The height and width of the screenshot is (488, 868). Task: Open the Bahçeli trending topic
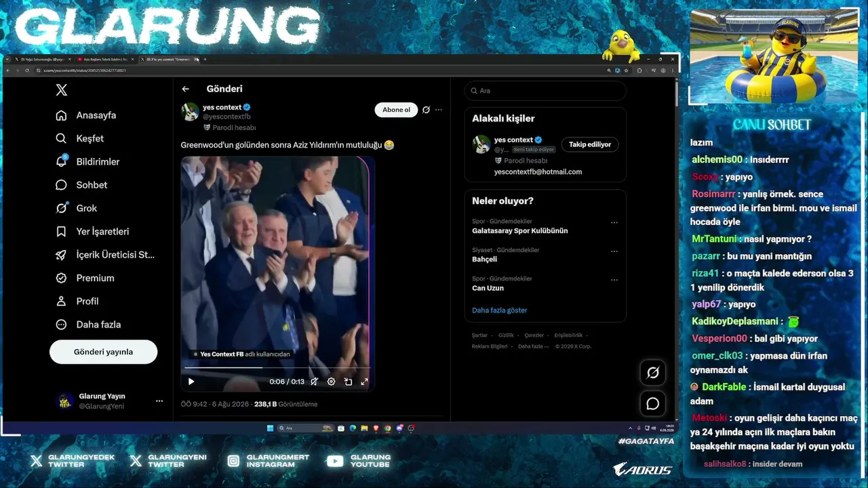coord(485,259)
